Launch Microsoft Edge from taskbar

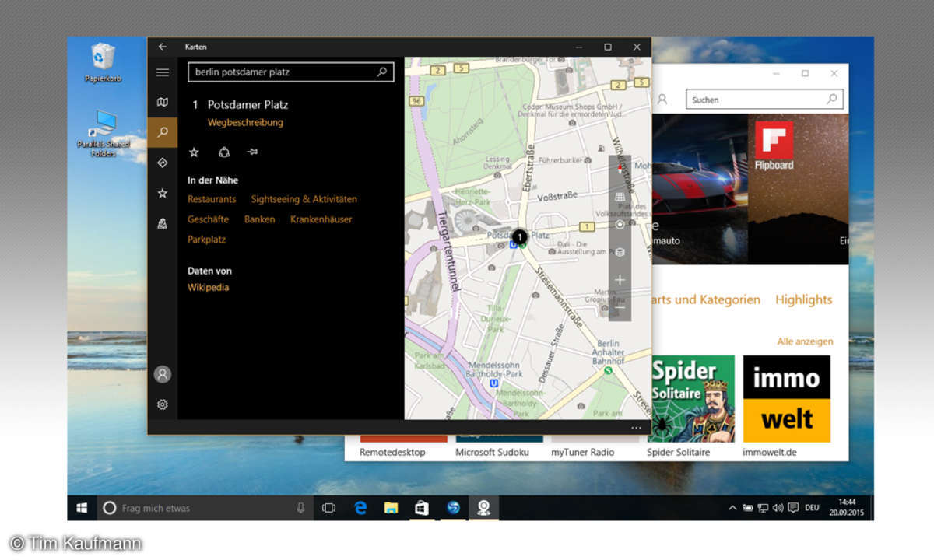point(360,508)
